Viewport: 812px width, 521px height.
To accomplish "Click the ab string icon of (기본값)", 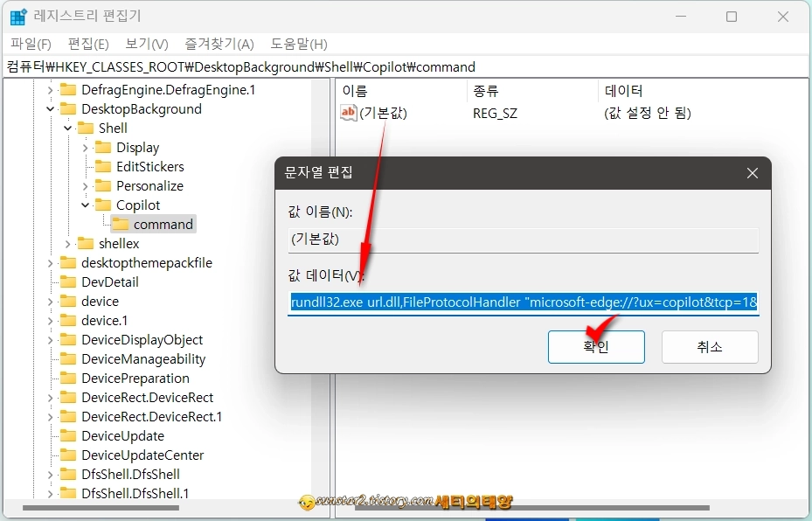I will (x=348, y=113).
